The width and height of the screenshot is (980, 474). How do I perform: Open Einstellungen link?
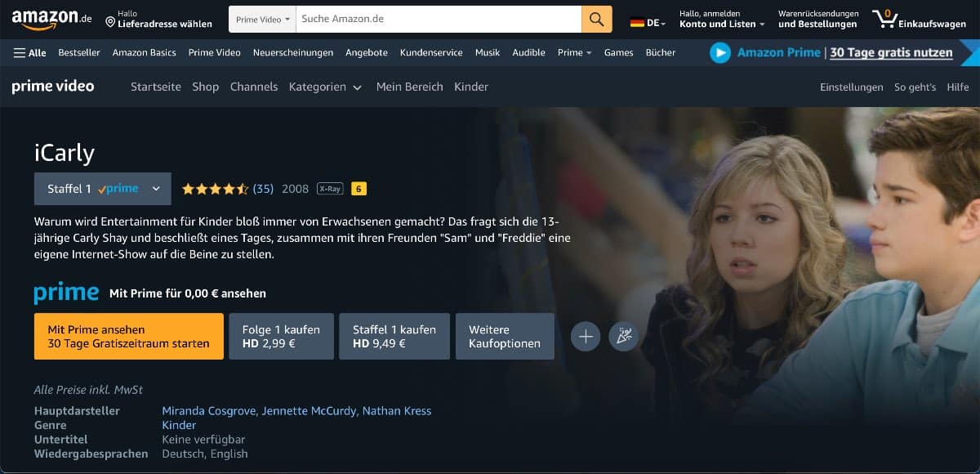852,87
